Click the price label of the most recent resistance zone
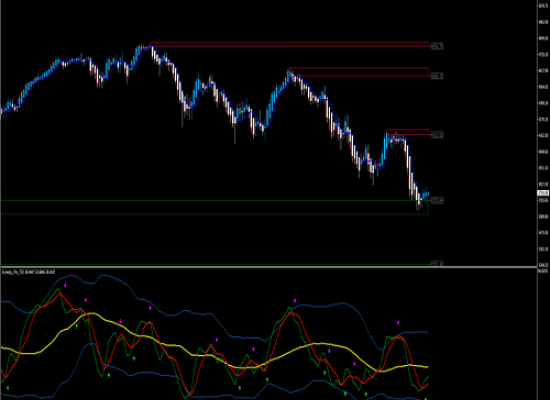 pyautogui.click(x=436, y=135)
